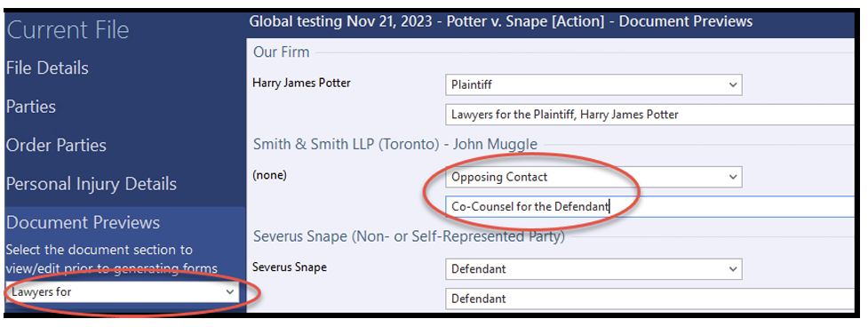
Task: Open the Parties section
Action: tap(31, 107)
